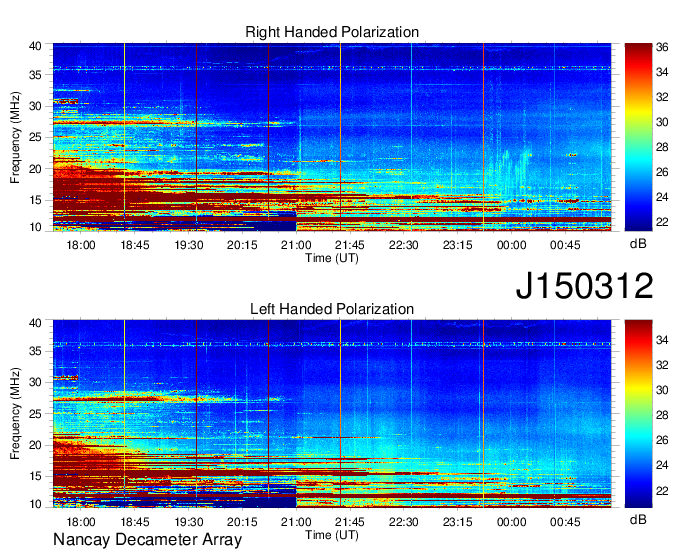Click the "Frequency (MHz)" label of the top plot

15,137
